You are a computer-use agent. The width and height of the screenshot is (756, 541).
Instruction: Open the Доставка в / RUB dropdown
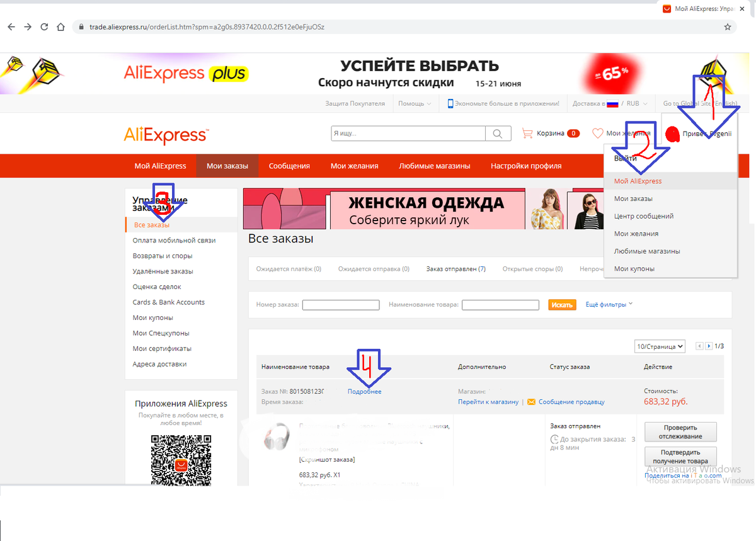tap(610, 103)
